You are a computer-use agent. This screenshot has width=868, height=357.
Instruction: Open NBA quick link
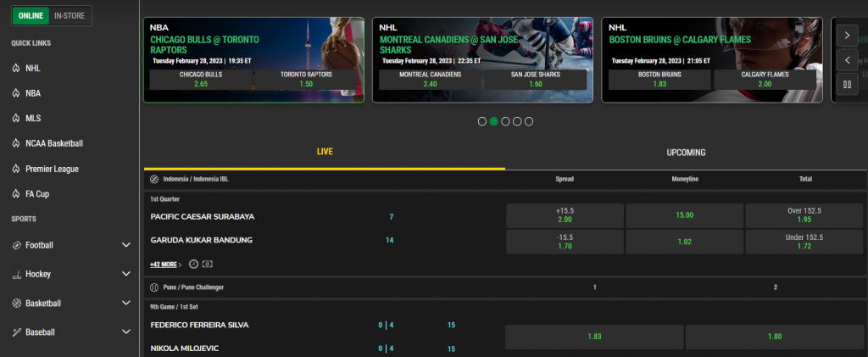click(x=33, y=93)
